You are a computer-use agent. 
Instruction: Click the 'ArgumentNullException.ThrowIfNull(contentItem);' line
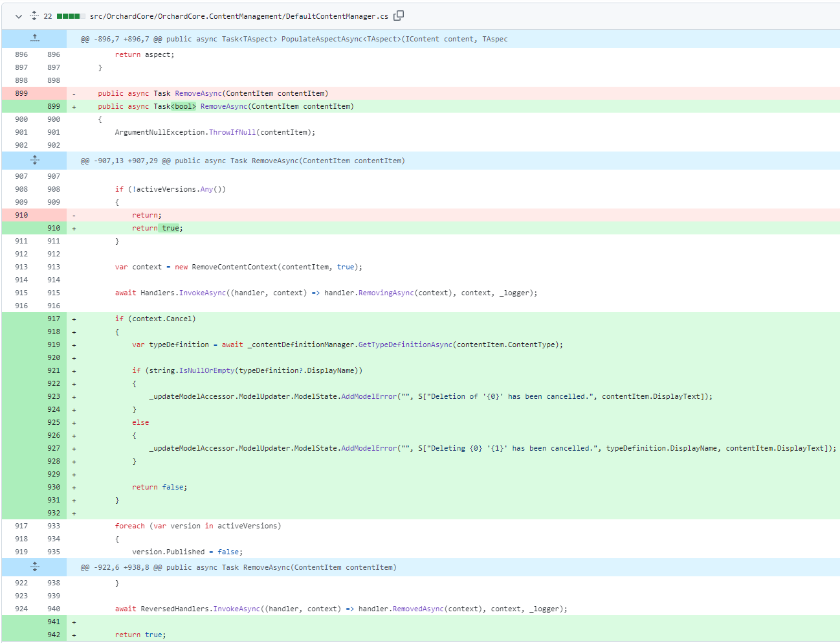[x=215, y=132]
